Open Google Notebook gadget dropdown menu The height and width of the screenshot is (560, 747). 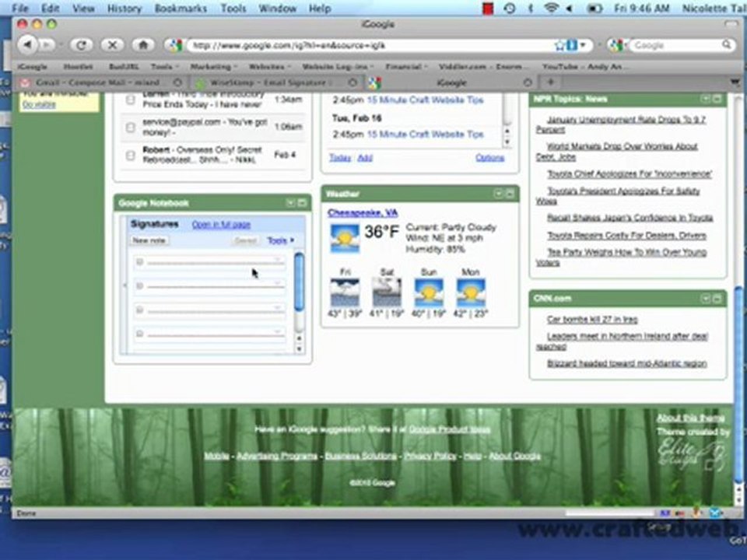(290, 203)
